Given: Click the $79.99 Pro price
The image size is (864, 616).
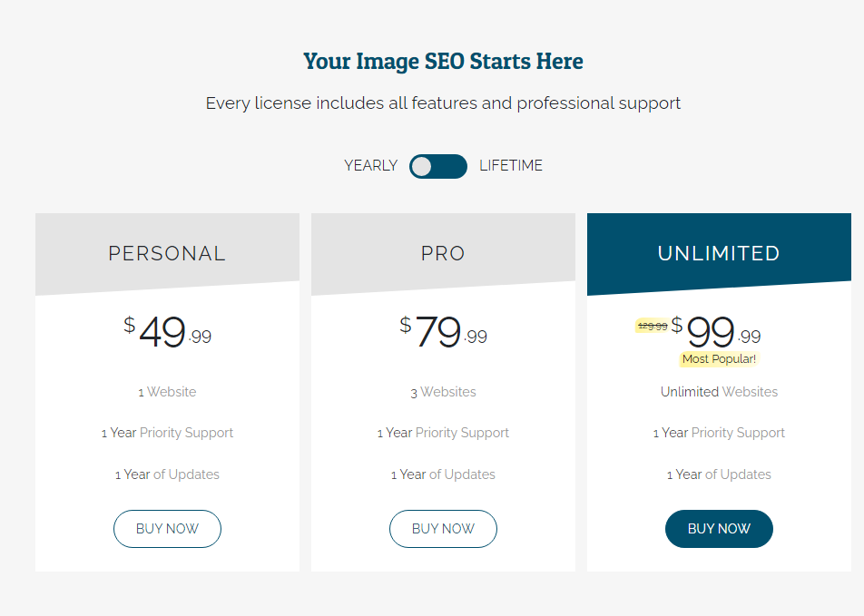Looking at the screenshot, I should [443, 332].
